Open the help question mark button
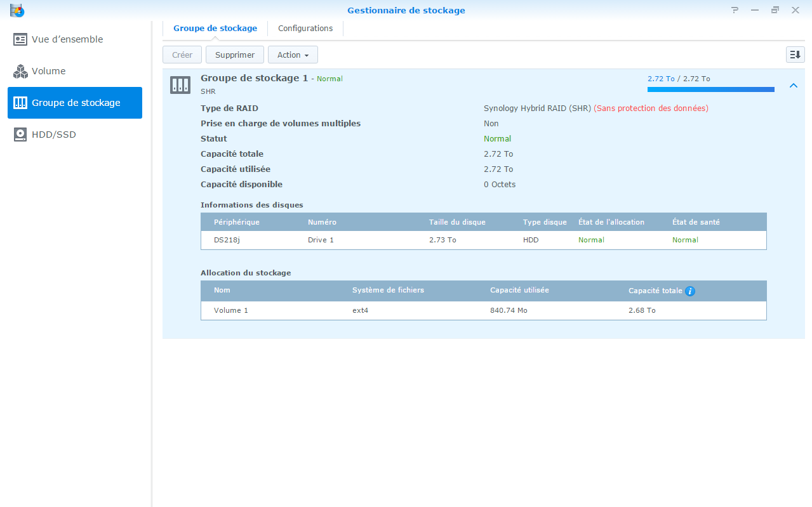 (735, 10)
